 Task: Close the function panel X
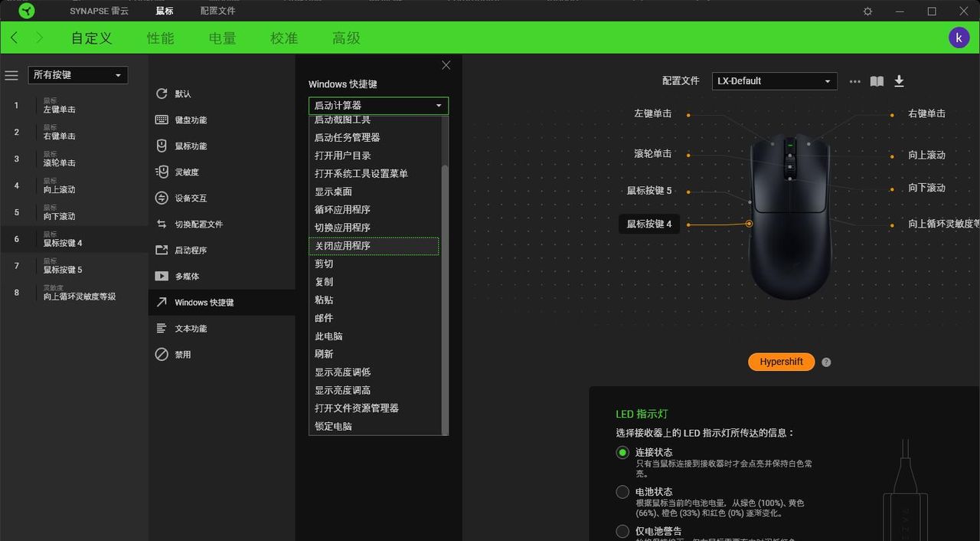click(x=446, y=65)
